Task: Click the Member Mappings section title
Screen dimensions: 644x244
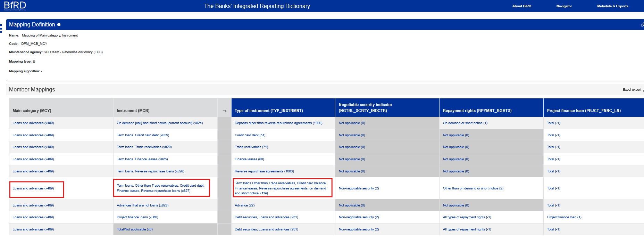Action: point(32,90)
